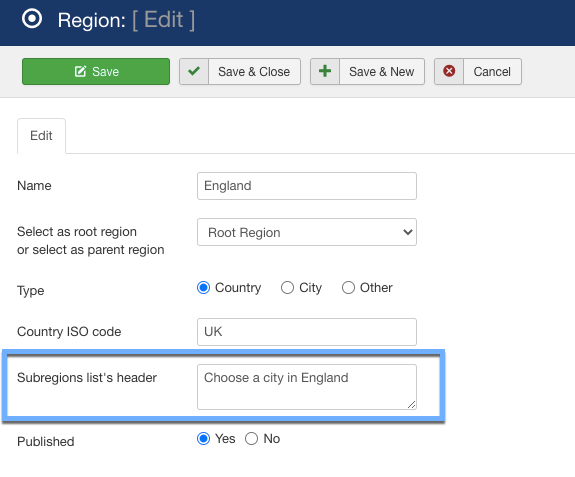Set Published to Yes
575x477 pixels.
[204, 439]
